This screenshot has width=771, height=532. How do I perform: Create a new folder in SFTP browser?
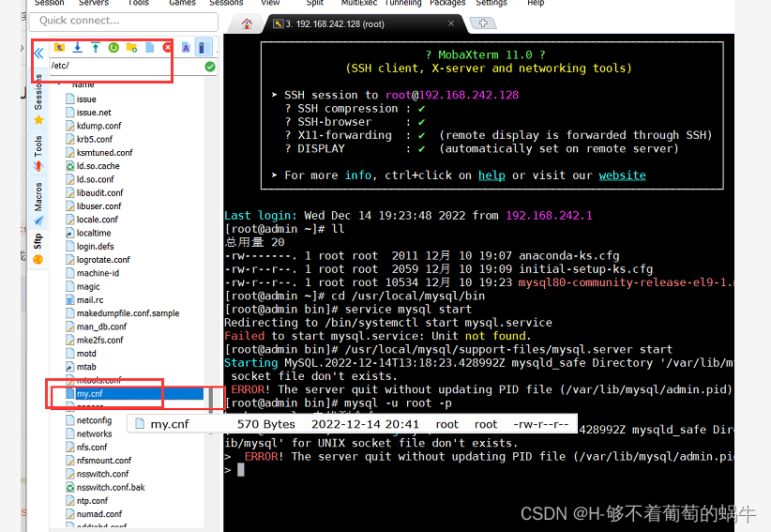point(131,48)
